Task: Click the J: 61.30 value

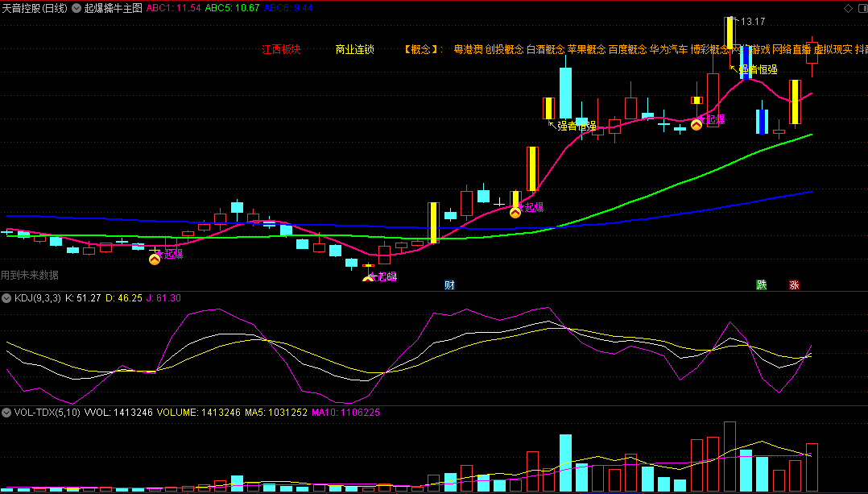Action: [163, 298]
